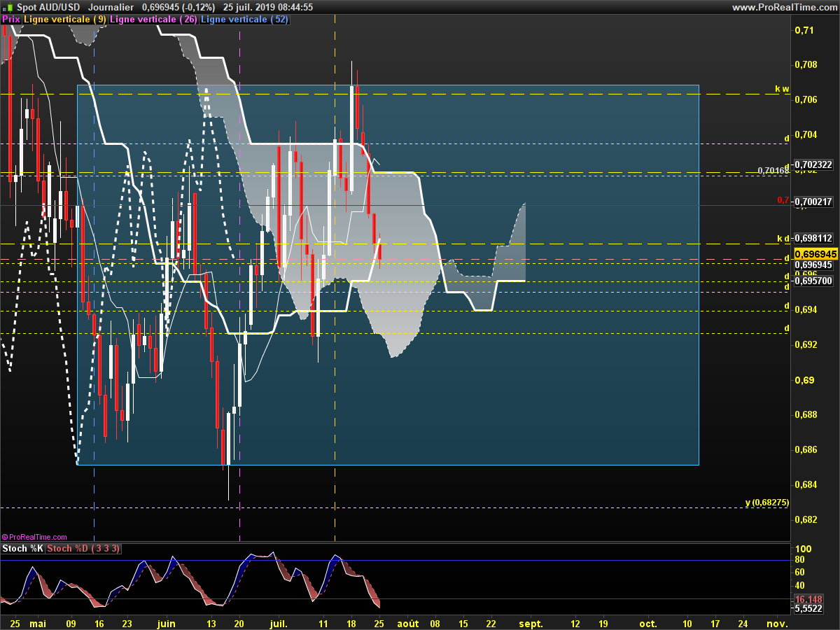Click the 0,702322 price axis label
This screenshot has width=840, height=630.
coord(812,164)
